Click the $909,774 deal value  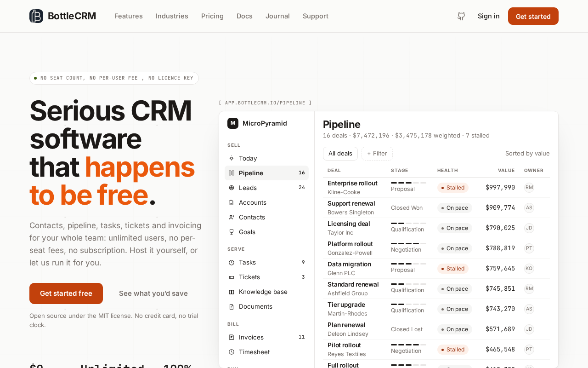[500, 208]
